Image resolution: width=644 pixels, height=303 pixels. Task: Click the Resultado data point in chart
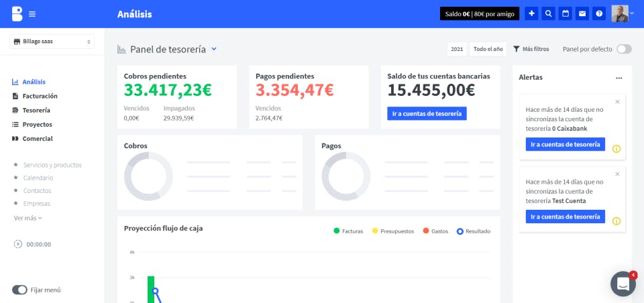[155, 291]
